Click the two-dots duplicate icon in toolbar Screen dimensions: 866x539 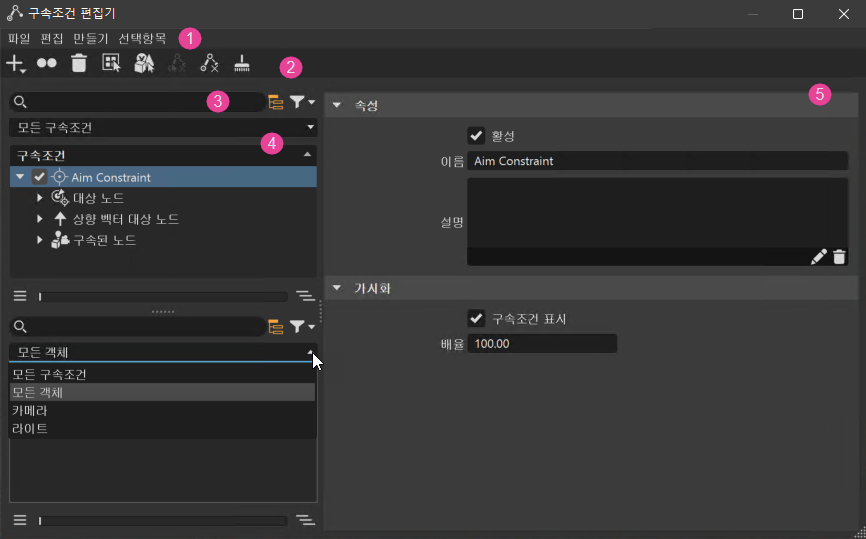pos(47,64)
